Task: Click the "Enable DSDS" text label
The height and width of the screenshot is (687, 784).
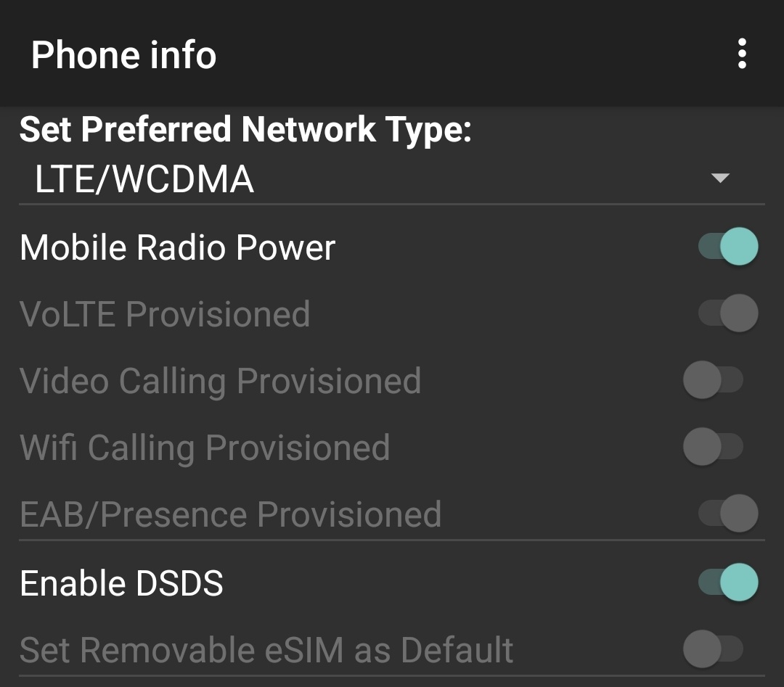Action: coord(121,583)
